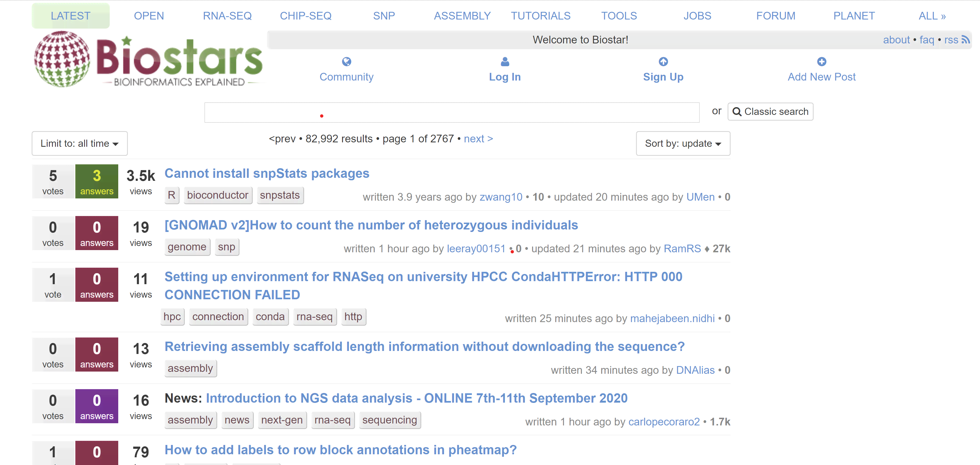The height and width of the screenshot is (465, 980).
Task: Go to next results page
Action: 478,139
